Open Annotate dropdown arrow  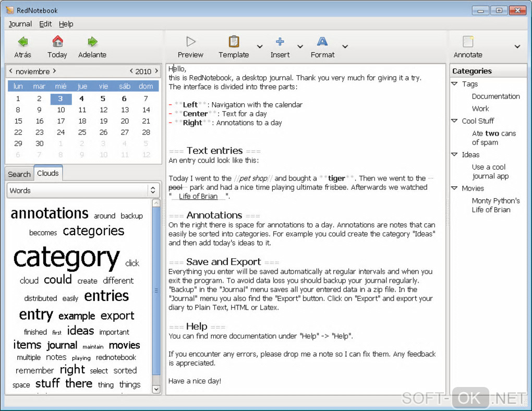click(x=517, y=46)
